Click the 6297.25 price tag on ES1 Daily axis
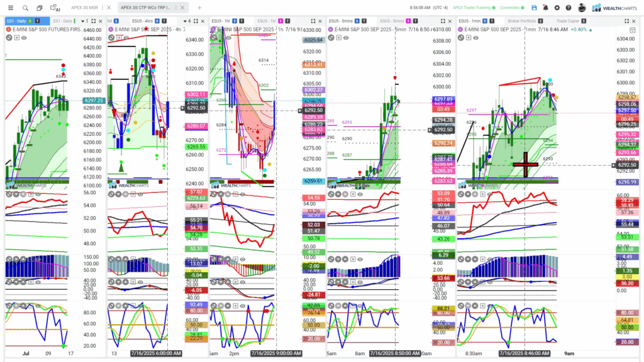644x362 pixels. (x=94, y=101)
